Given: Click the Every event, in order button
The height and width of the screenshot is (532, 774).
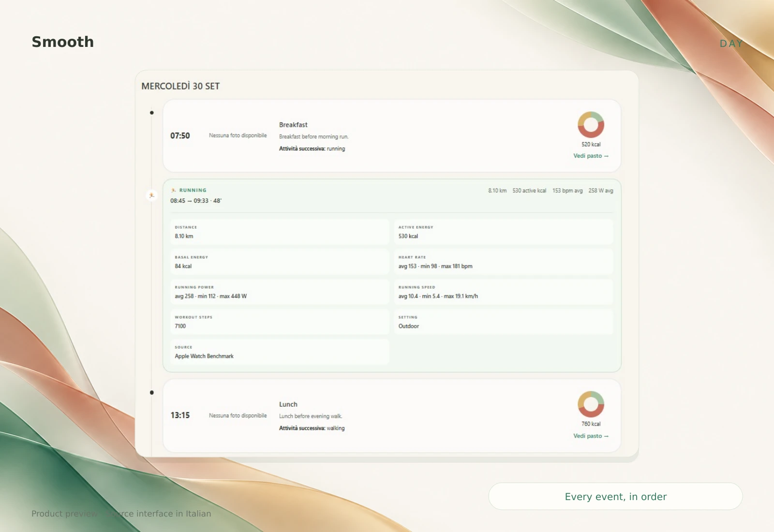Looking at the screenshot, I should 615,496.
